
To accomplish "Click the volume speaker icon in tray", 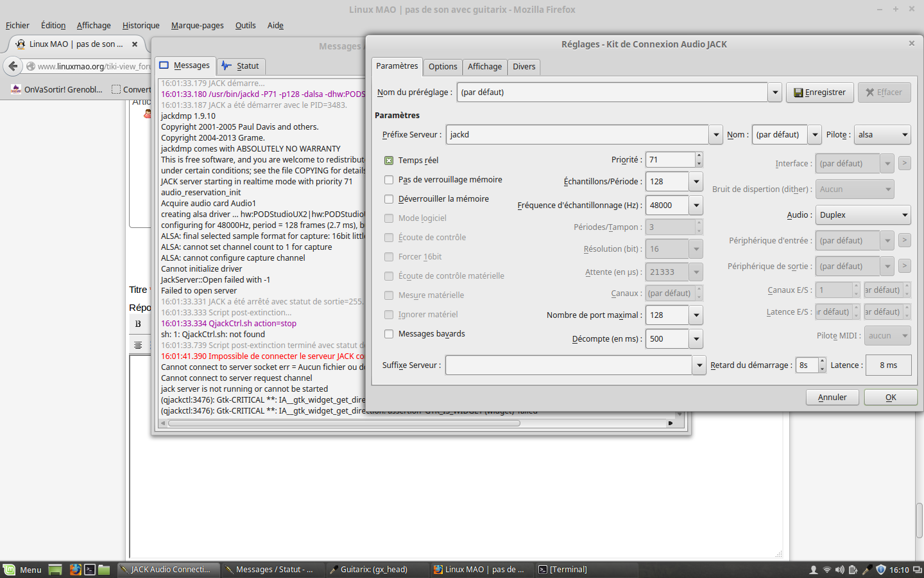I will [840, 570].
